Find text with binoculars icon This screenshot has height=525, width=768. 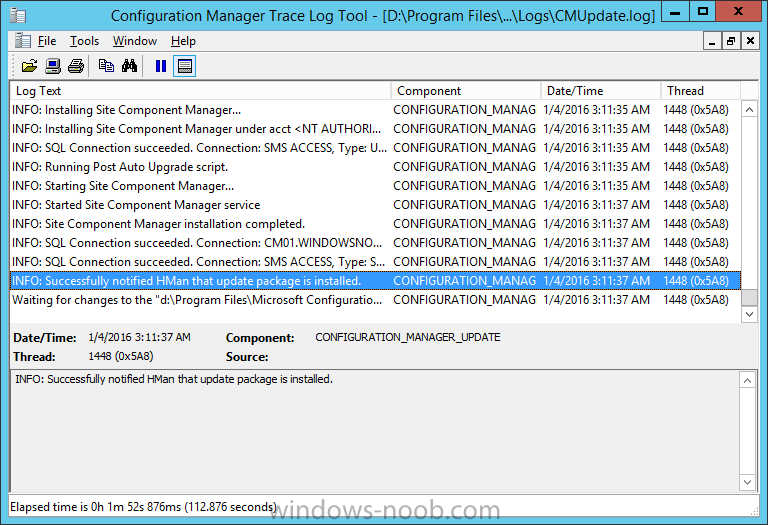129,66
